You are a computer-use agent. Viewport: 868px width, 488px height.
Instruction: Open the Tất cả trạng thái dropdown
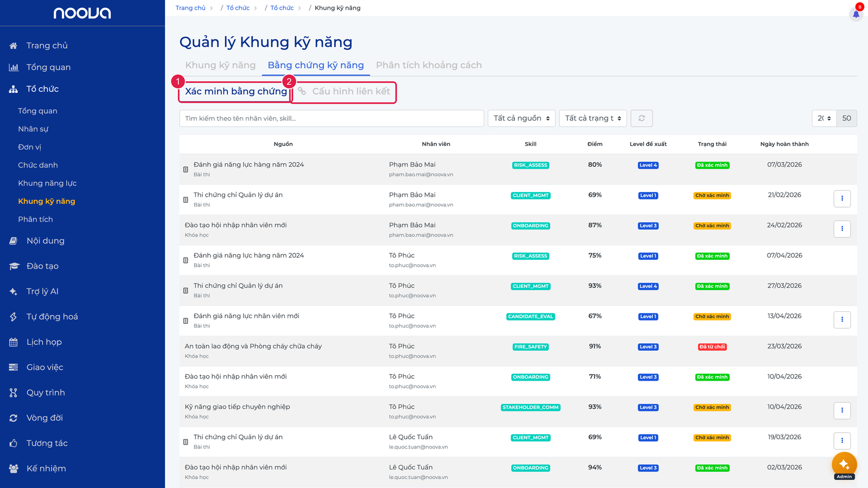coord(593,118)
